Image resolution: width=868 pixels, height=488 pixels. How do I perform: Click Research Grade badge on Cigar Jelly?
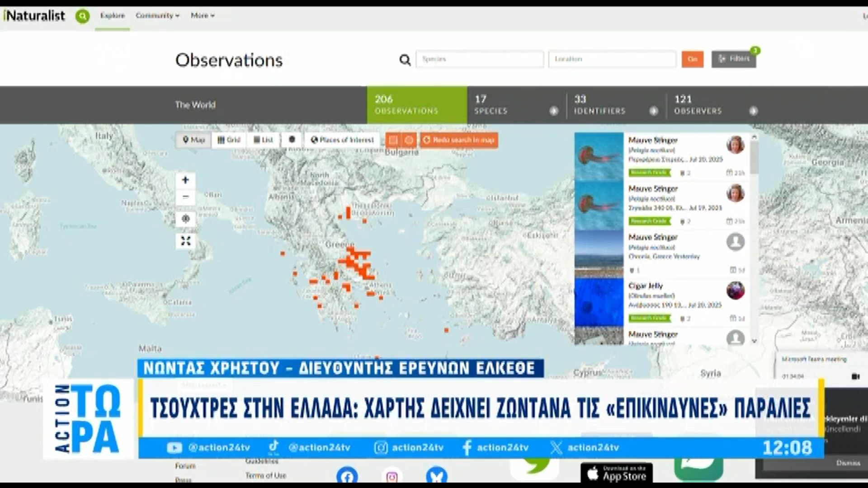(649, 318)
